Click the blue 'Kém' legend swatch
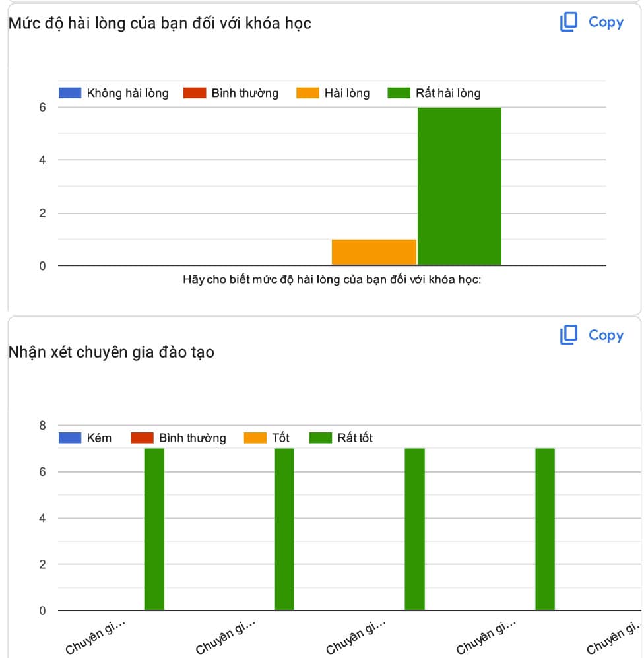Image resolution: width=644 pixels, height=658 pixels. (x=69, y=438)
